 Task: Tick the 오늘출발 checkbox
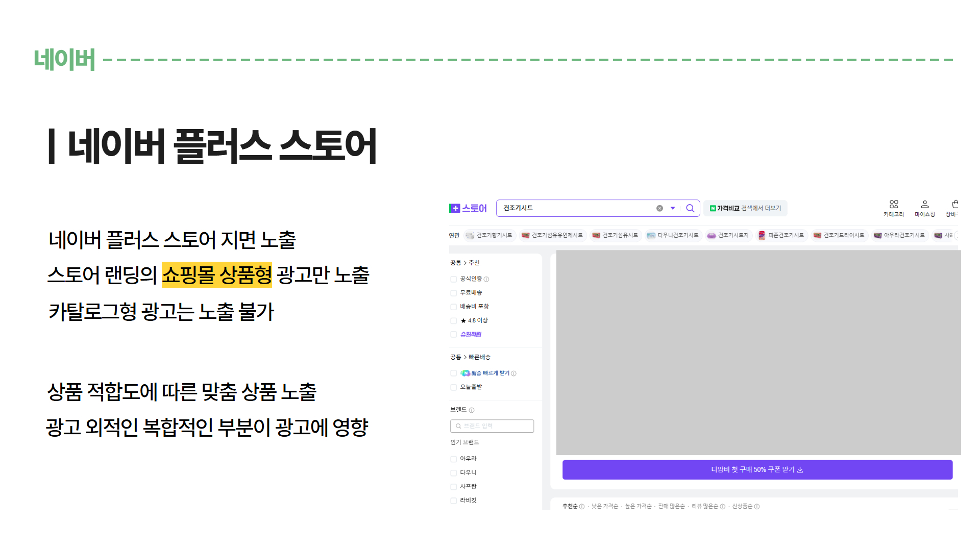tap(453, 387)
